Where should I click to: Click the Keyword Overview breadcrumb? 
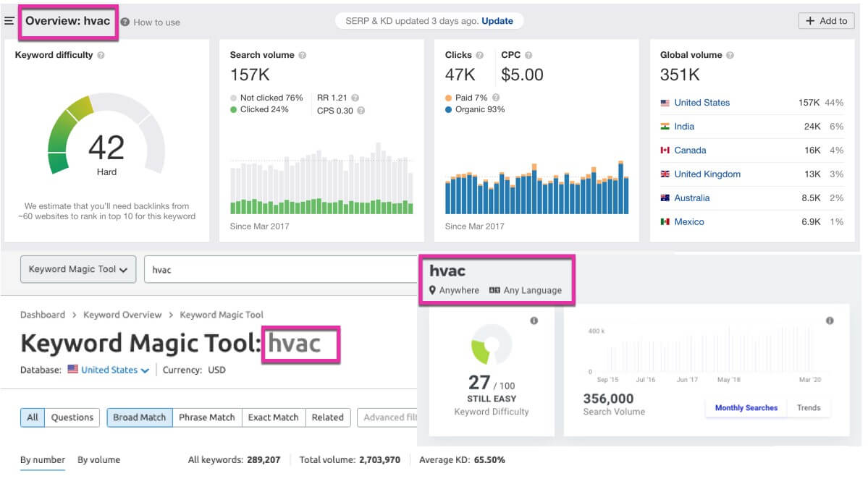[122, 315]
